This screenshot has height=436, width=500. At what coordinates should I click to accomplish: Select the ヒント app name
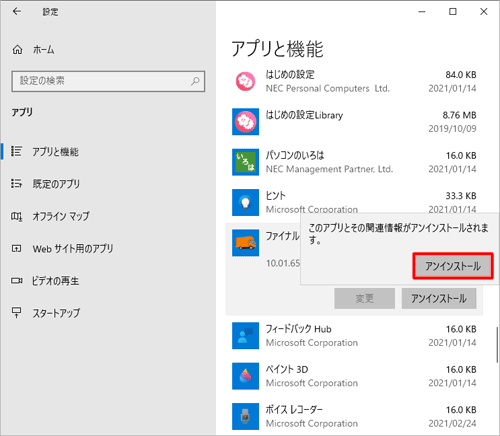[275, 196]
